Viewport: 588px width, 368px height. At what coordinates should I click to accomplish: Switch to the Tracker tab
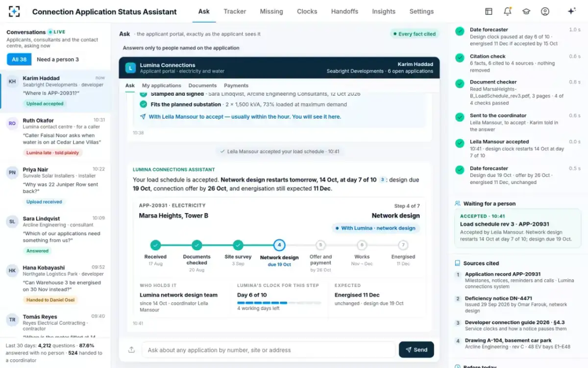(x=235, y=11)
